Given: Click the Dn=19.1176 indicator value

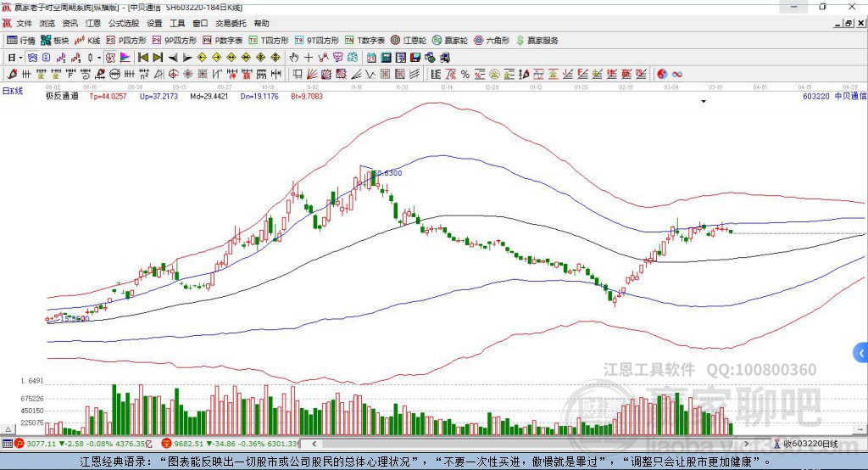Looking at the screenshot, I should tap(259, 96).
